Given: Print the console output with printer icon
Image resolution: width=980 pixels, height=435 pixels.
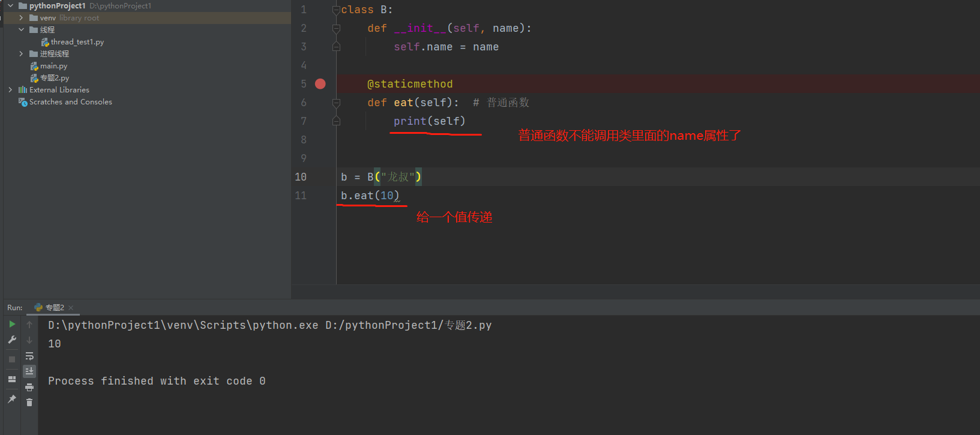Looking at the screenshot, I should 29,387.
